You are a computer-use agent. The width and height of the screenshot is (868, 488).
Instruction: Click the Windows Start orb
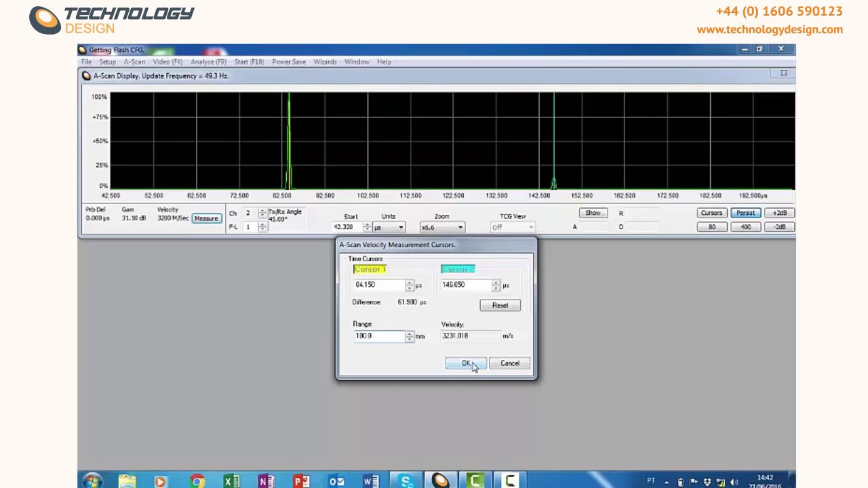92,481
